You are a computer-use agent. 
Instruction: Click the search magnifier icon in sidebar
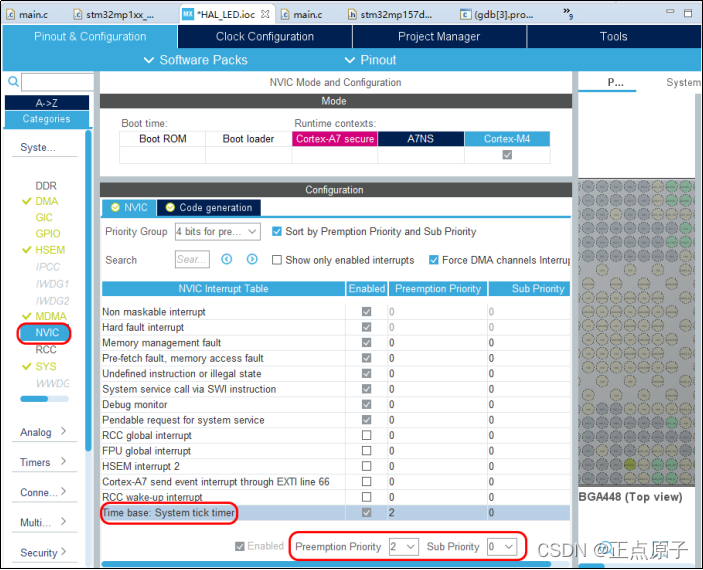13,82
